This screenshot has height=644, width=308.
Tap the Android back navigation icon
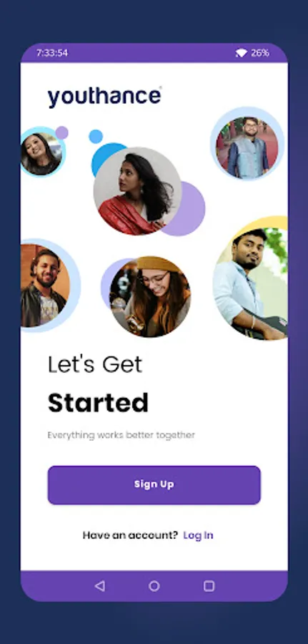[x=99, y=586]
